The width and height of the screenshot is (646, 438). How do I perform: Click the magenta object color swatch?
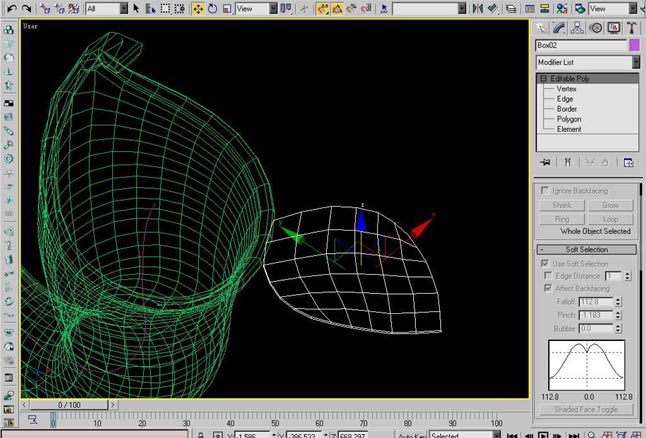pyautogui.click(x=635, y=45)
